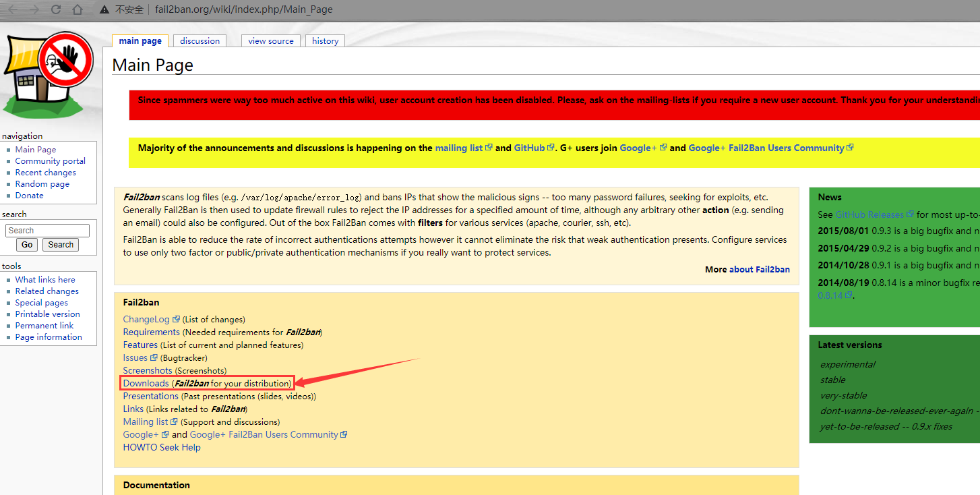980x495 pixels.
Task: Click the 2014/08/19 news date
Action: pyautogui.click(x=843, y=283)
